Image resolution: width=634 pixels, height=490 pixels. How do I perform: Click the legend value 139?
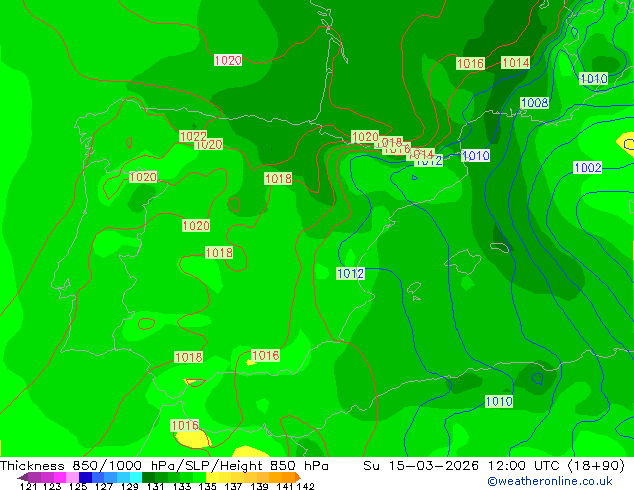[259, 486]
